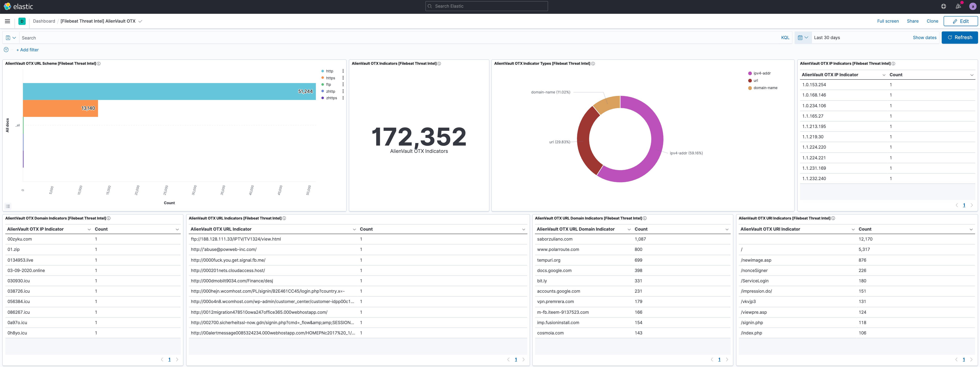This screenshot has height=367, width=980.
Task: Click the Show dates link
Action: tap(925, 37)
